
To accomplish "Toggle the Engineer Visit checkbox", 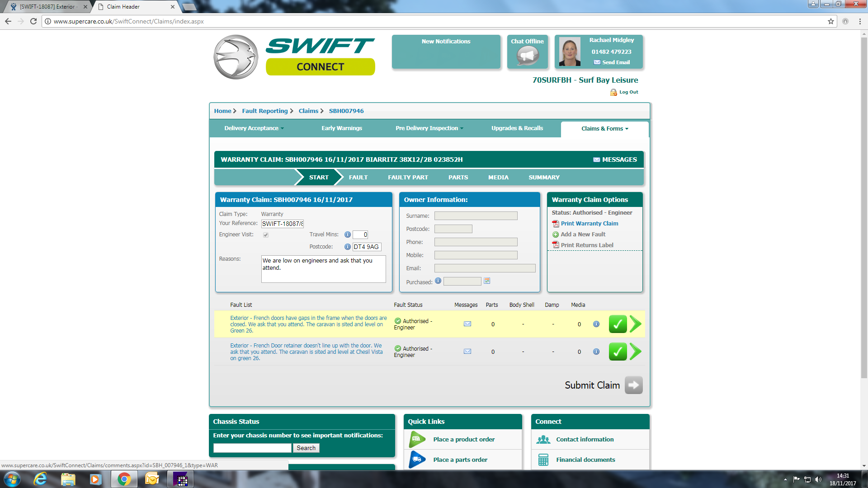I will (266, 235).
